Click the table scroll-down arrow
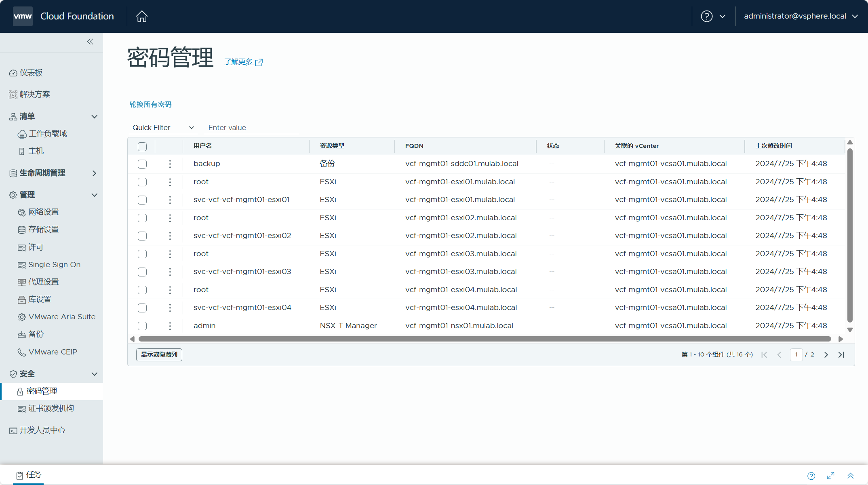 pyautogui.click(x=850, y=330)
